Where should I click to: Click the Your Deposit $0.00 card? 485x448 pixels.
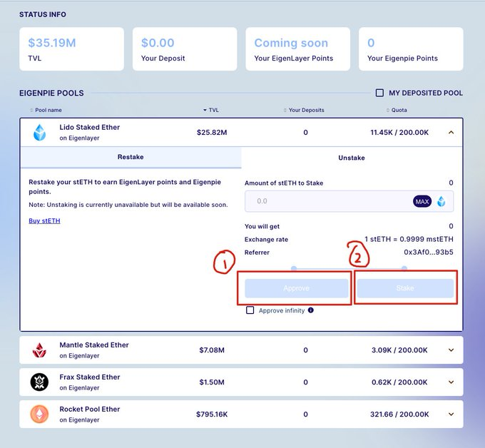click(x=185, y=49)
